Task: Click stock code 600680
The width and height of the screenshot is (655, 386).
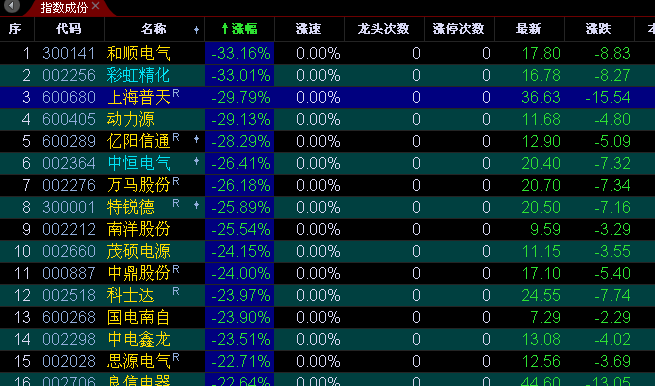Action: (69, 97)
